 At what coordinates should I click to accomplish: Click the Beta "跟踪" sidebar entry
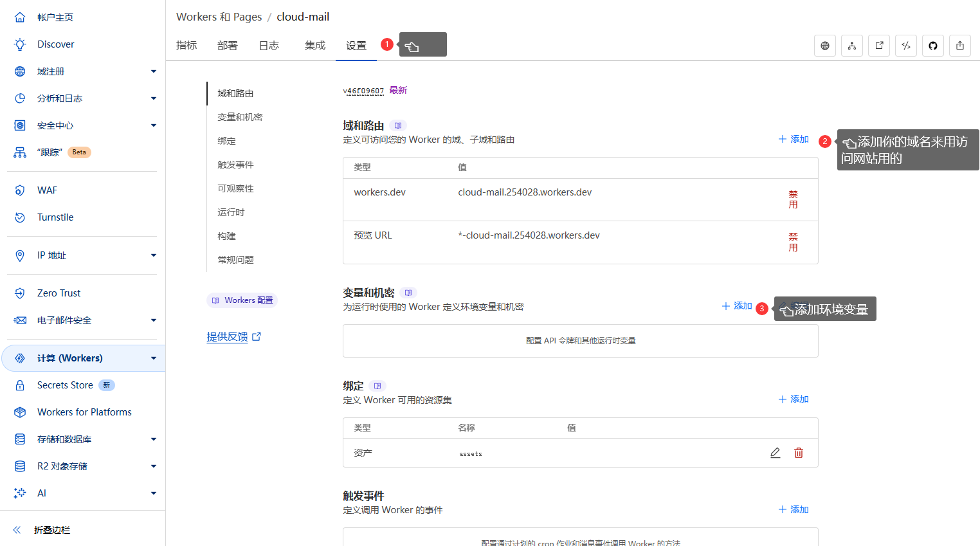62,152
